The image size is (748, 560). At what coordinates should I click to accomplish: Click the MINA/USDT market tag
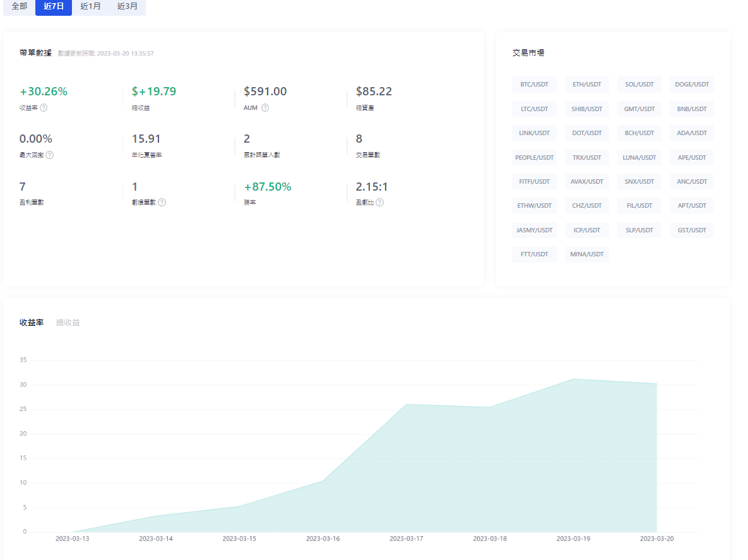tap(586, 254)
